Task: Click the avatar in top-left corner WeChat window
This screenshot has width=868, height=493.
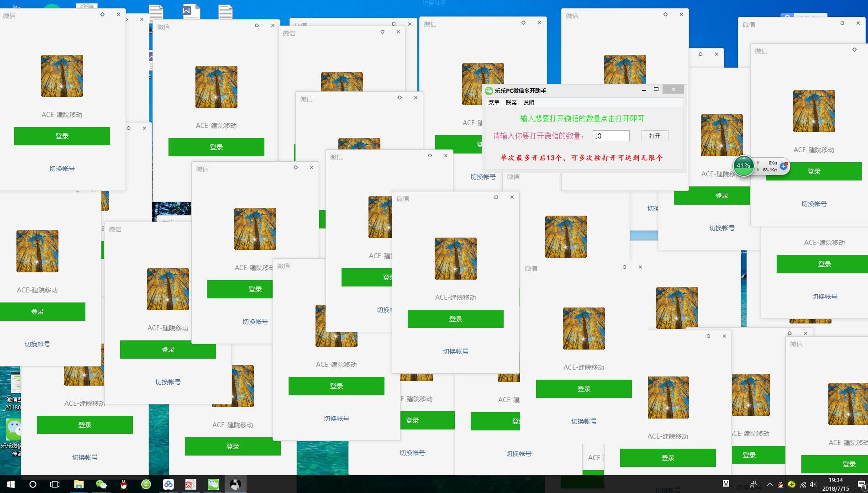Action: pos(62,76)
